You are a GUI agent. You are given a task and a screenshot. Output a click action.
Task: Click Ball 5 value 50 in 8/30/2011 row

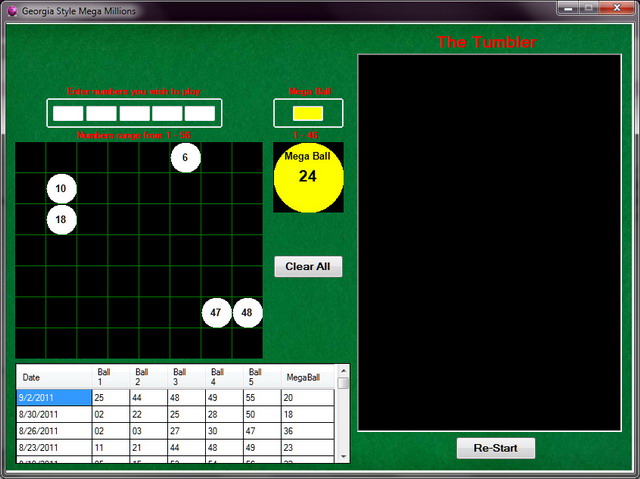pos(262,414)
